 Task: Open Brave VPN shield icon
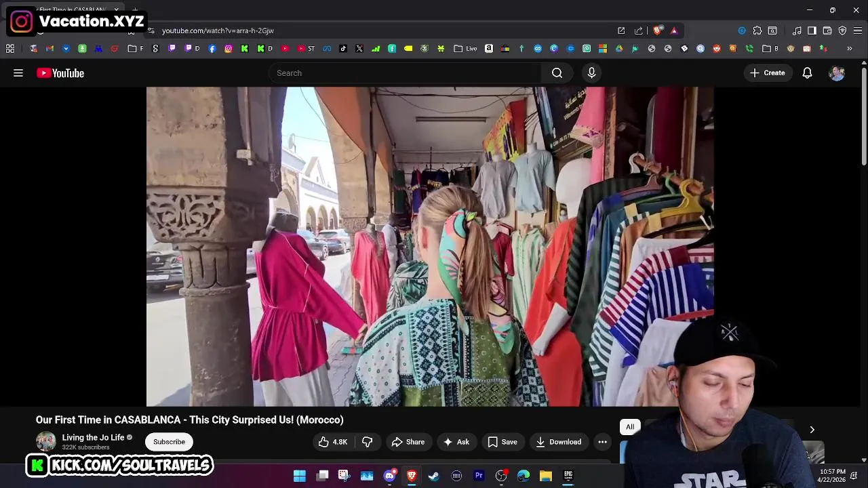click(842, 30)
